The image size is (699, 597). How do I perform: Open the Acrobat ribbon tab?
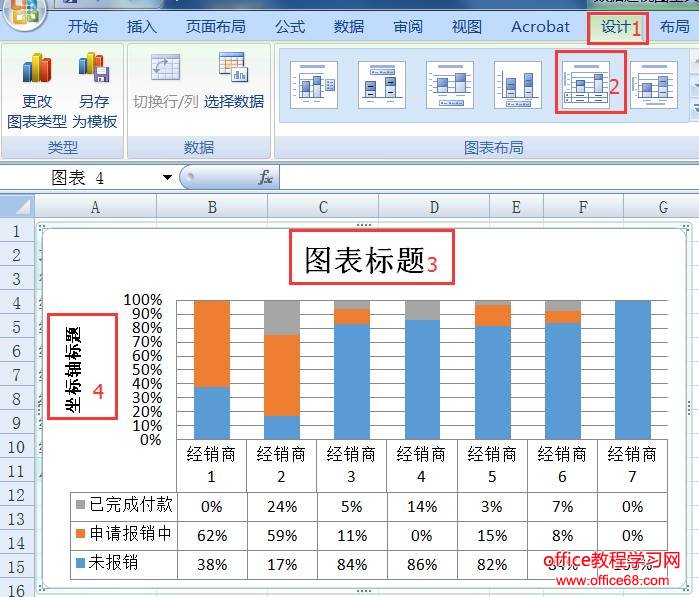pyautogui.click(x=540, y=27)
